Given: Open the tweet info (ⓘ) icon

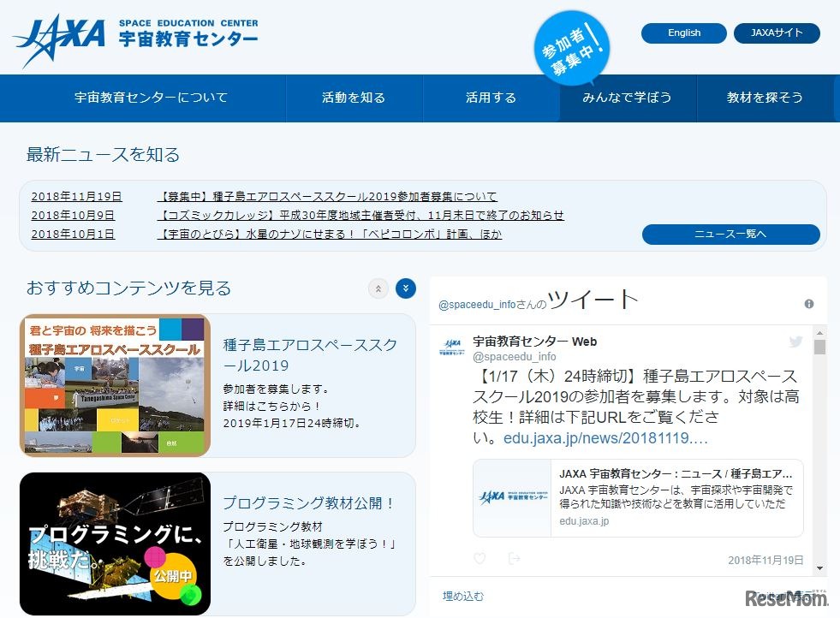Looking at the screenshot, I should point(808,305).
